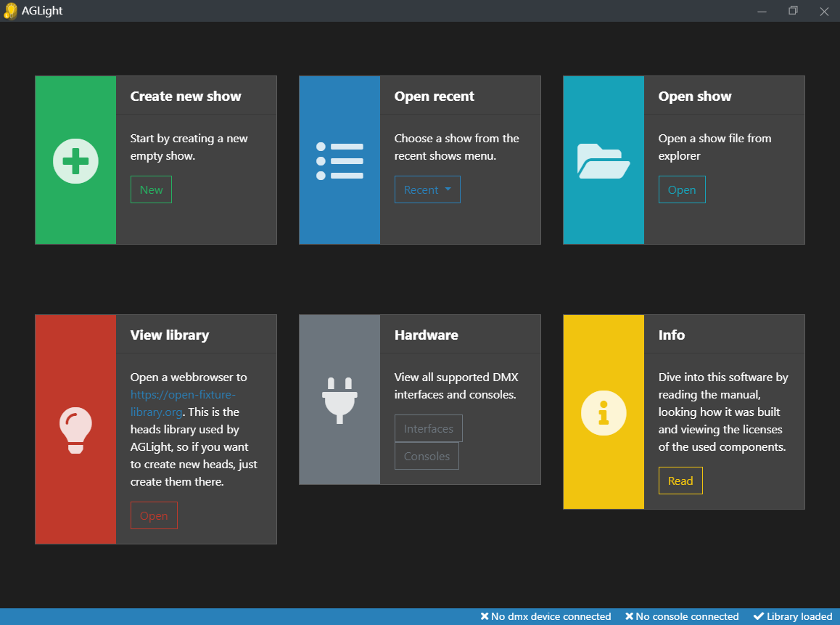Click the Open recent heading
Viewport: 840px width, 625px height.
coord(434,96)
